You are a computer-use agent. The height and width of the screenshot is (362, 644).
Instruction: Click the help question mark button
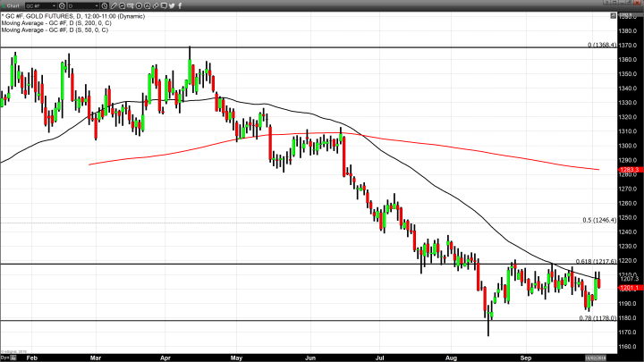[x=607, y=4]
